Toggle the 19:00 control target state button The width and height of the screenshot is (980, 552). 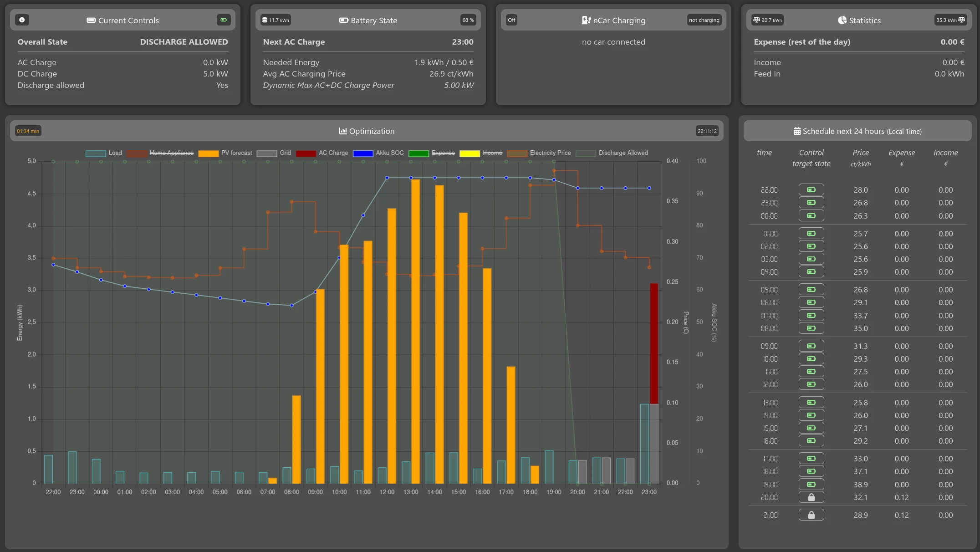pyautogui.click(x=811, y=485)
